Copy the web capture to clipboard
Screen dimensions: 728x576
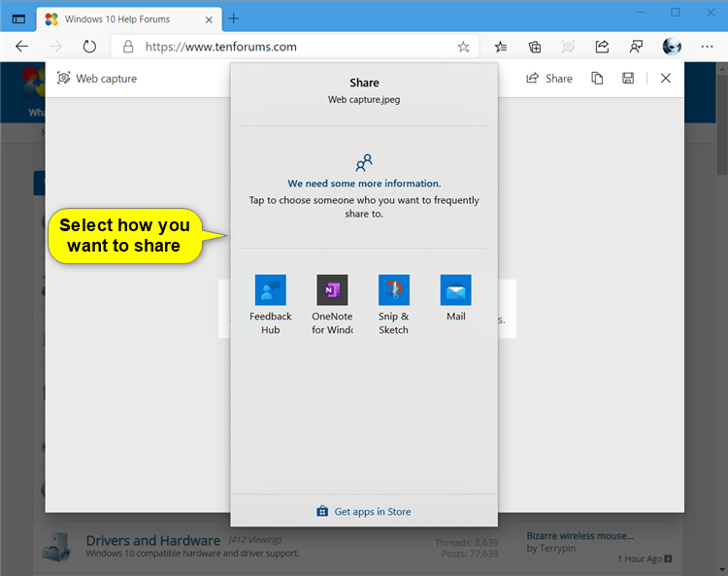(597, 79)
